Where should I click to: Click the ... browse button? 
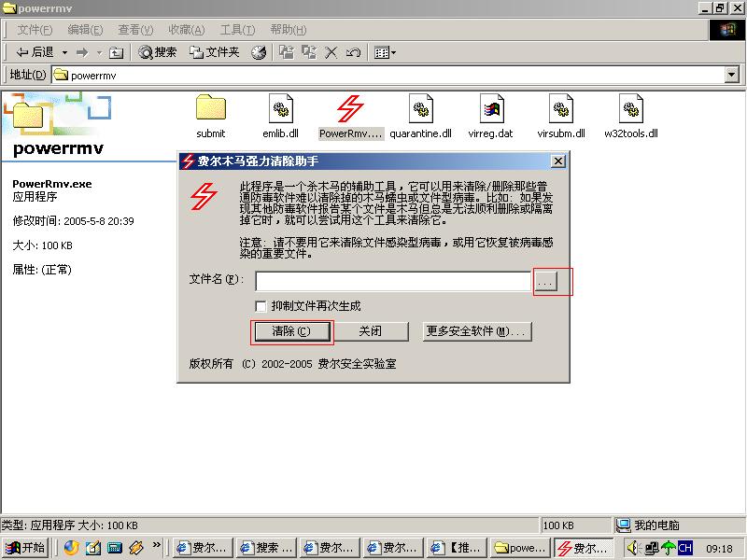point(545,281)
